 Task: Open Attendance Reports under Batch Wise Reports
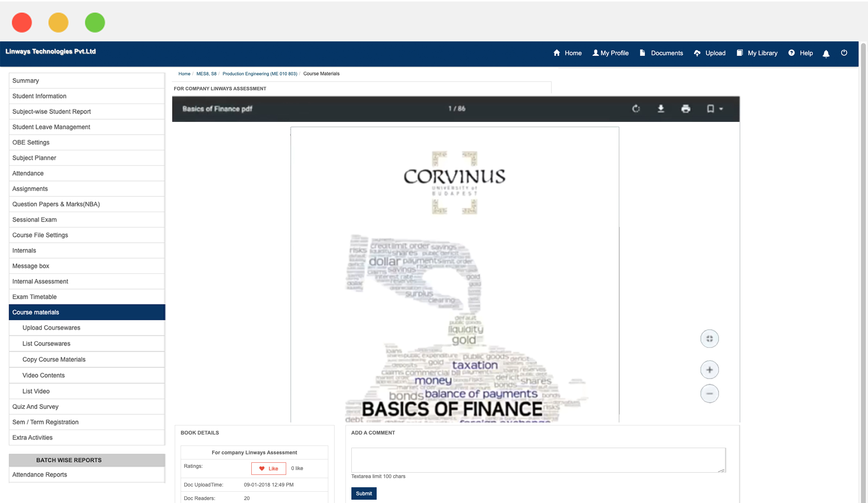[87, 474]
